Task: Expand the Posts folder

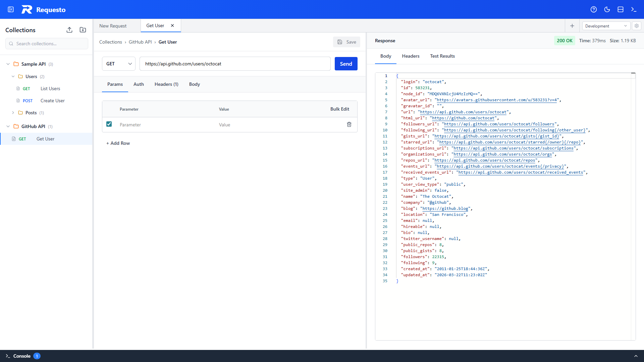Action: coord(13,113)
